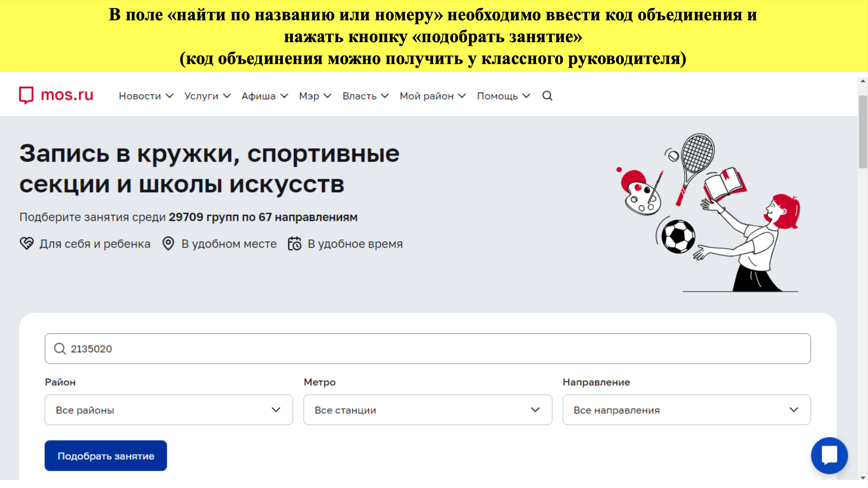This screenshot has height=488, width=868.
Task: Click the "29709 групп по 67 направлениям" text
Action: point(263,217)
